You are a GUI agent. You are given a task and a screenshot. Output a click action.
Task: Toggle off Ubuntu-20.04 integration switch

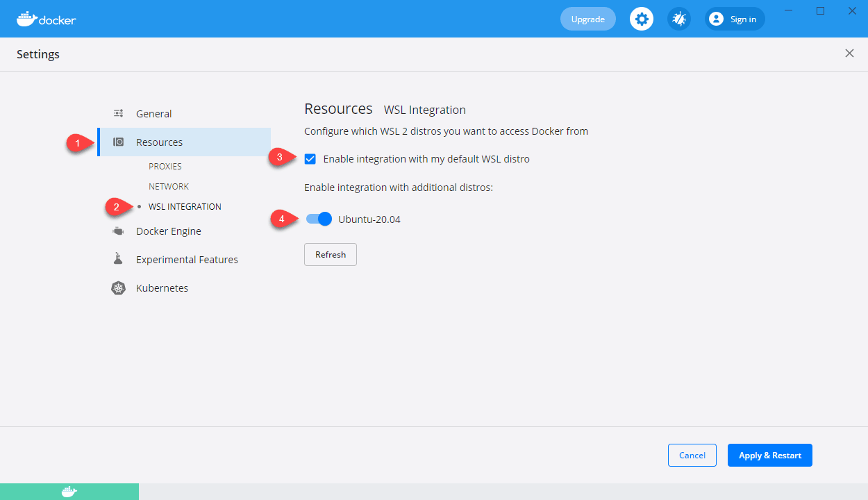coord(319,219)
